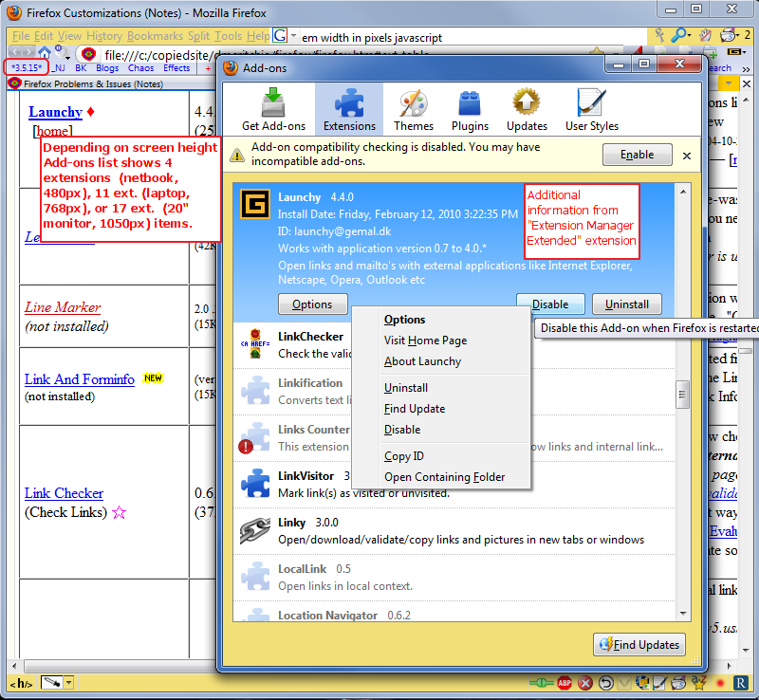
Task: Click the Launchy extension icon
Action: [x=255, y=204]
